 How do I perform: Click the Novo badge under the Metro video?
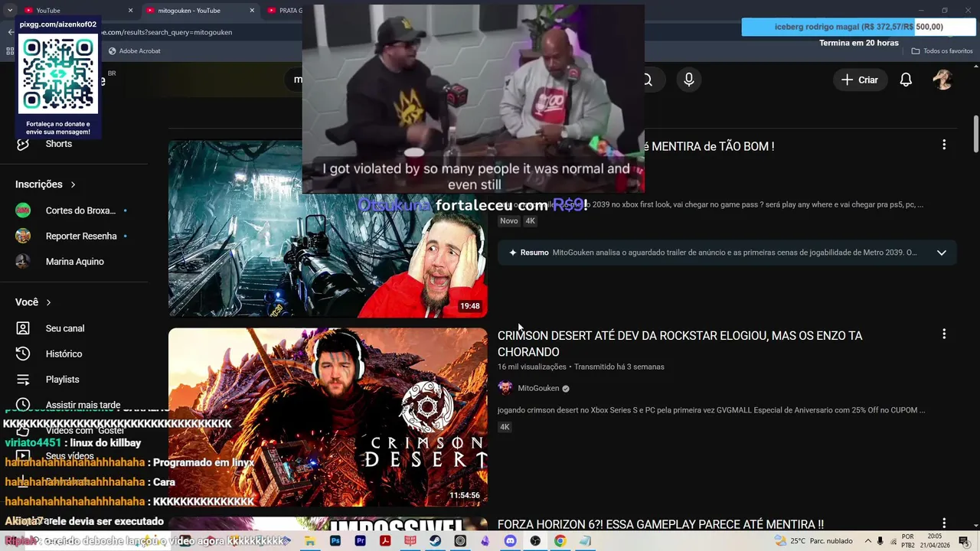[508, 220]
